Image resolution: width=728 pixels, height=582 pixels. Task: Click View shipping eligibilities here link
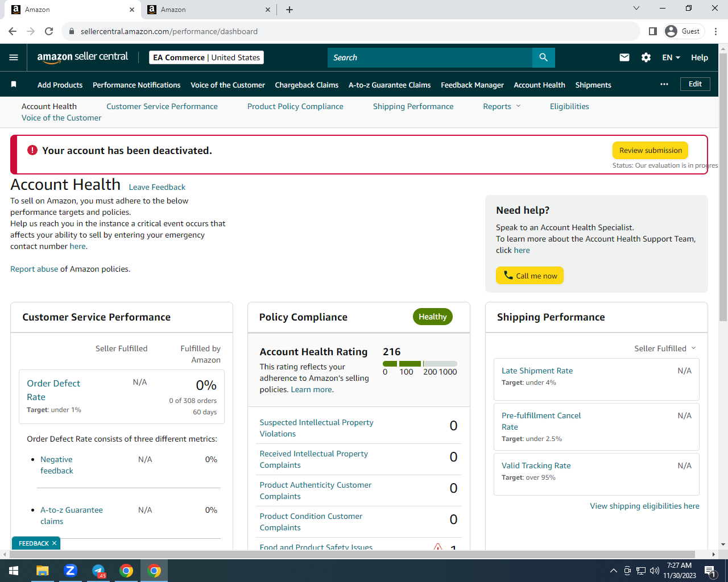644,506
